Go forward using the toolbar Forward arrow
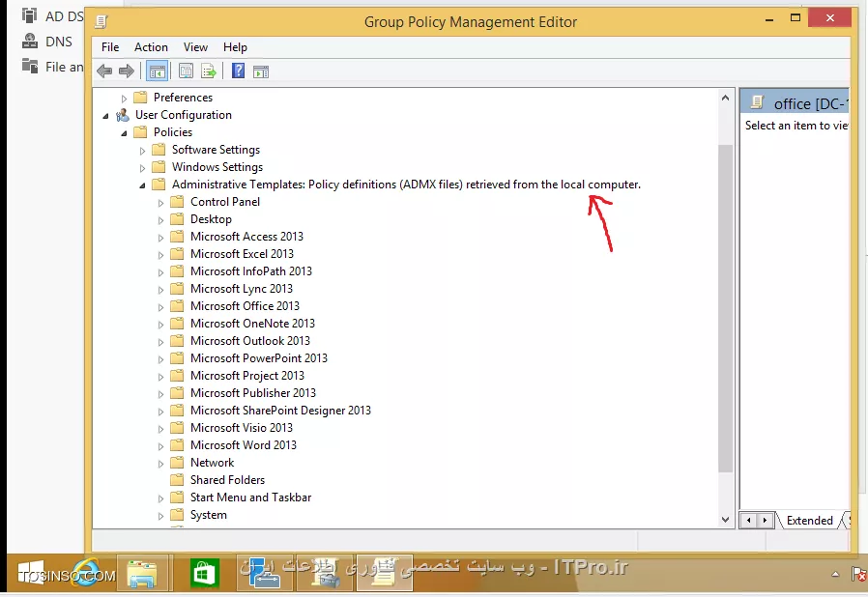This screenshot has height=597, width=868. (x=127, y=71)
